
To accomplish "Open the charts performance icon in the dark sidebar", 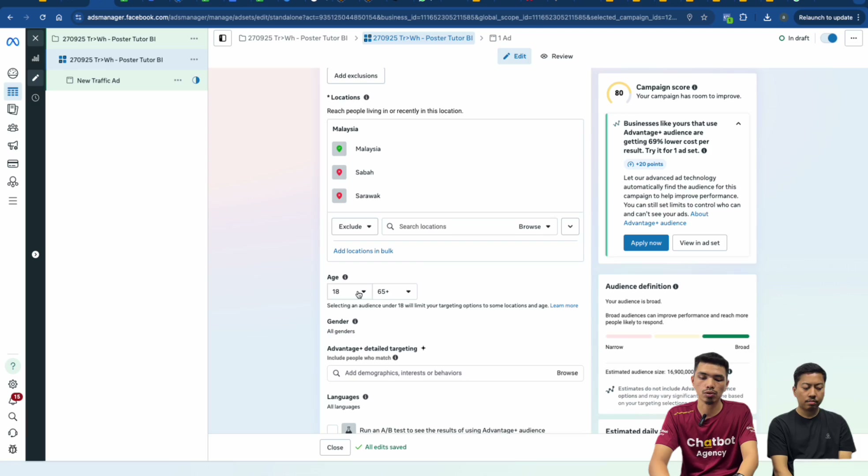I will pyautogui.click(x=35, y=58).
